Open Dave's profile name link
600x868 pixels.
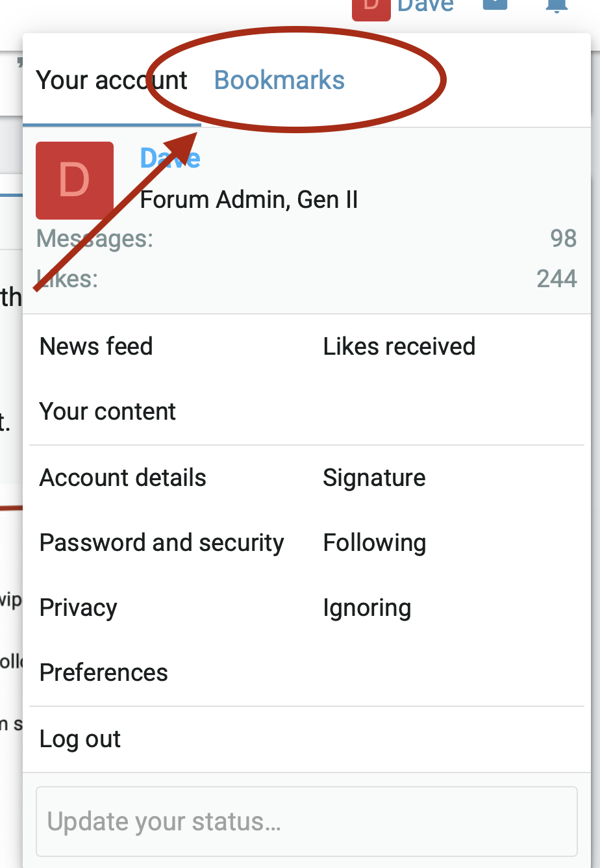[x=170, y=159]
